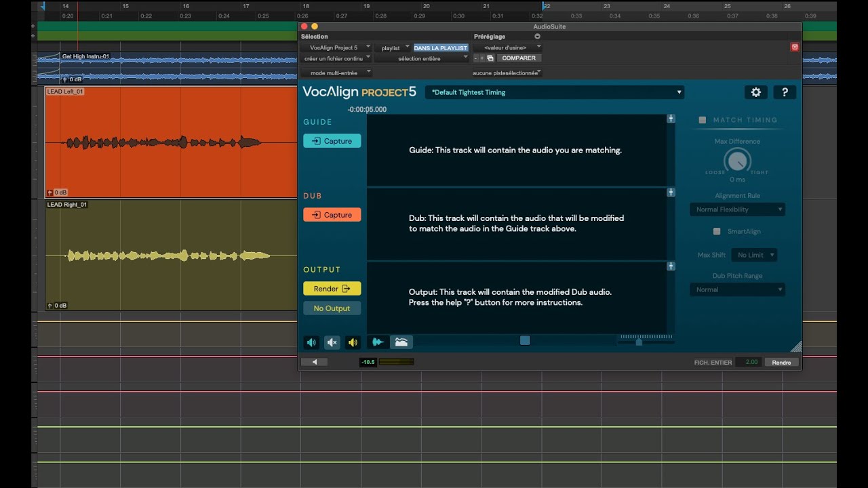The height and width of the screenshot is (488, 868).
Task: Click the Rendre button
Action: coord(781,363)
